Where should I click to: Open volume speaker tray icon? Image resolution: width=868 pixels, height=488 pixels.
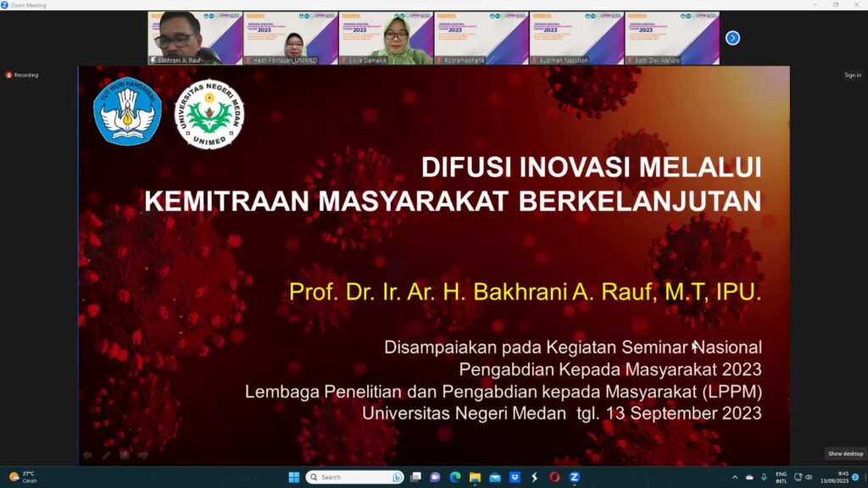808,477
